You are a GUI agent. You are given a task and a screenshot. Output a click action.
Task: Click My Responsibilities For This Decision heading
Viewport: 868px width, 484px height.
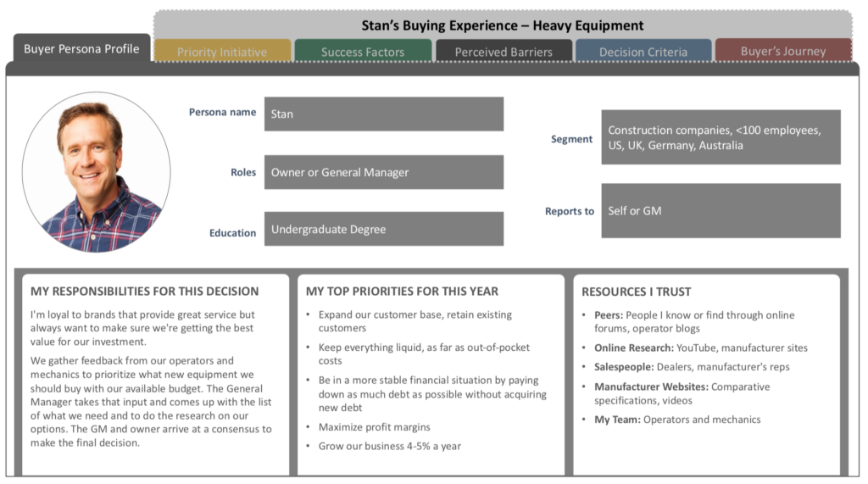pos(144,292)
